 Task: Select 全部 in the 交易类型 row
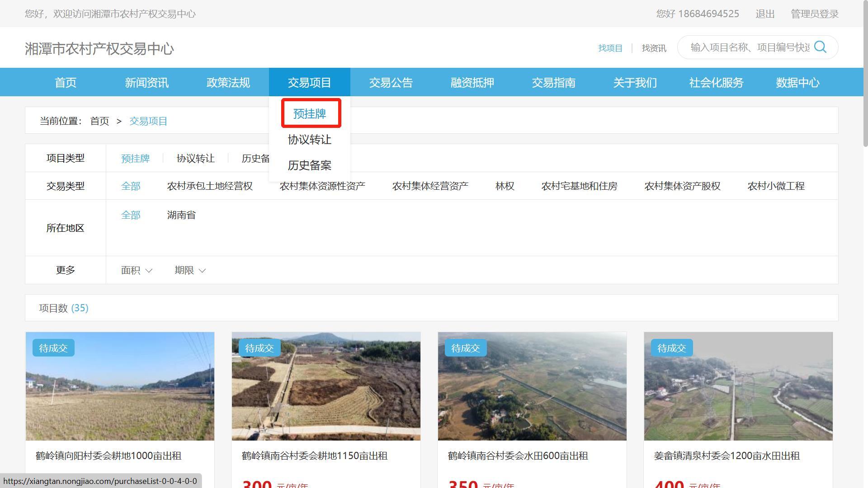(x=131, y=186)
